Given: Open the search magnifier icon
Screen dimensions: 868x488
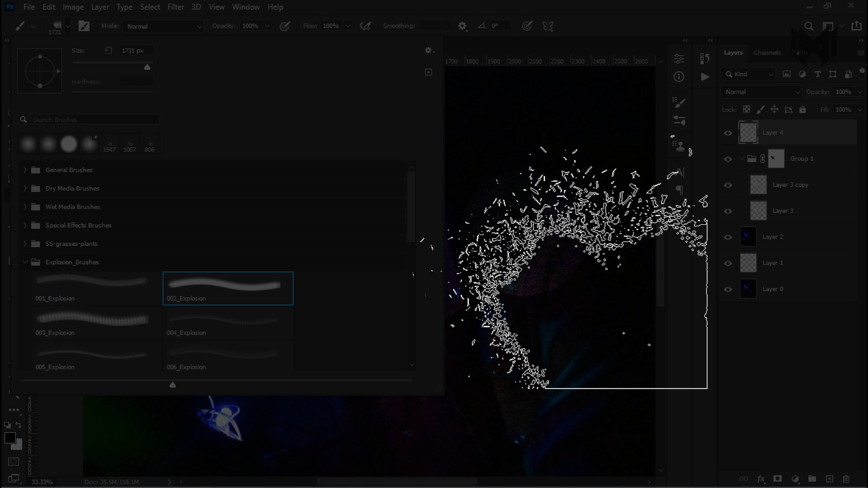Looking at the screenshot, I should [809, 26].
